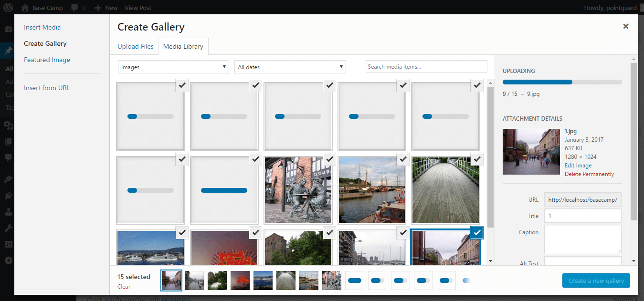Click attachment details scrollbar down arrow
Viewport: 644px width, 301px height.
[633, 261]
